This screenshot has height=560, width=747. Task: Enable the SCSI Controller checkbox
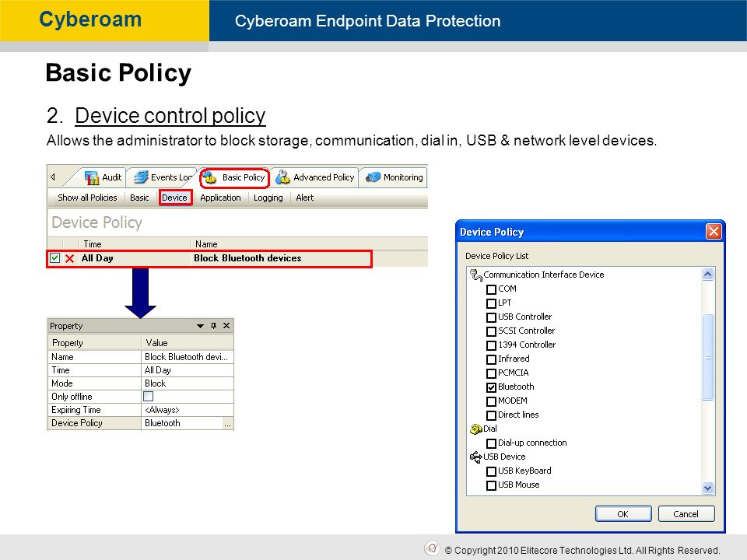coord(491,331)
